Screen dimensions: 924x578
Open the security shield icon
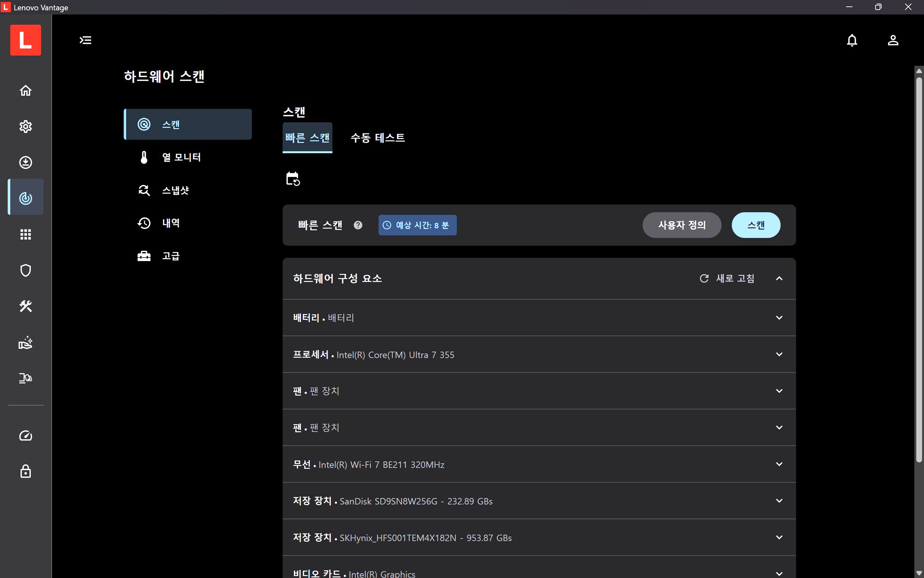click(26, 270)
